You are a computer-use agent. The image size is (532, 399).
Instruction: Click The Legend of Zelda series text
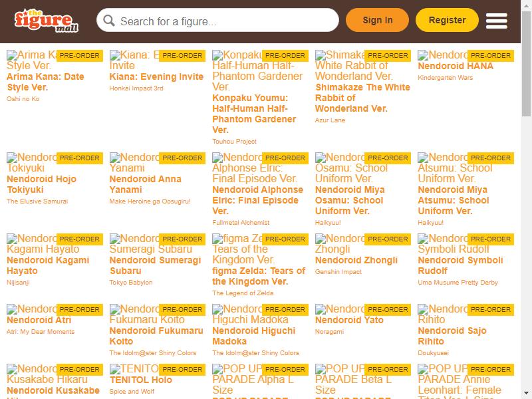(243, 293)
